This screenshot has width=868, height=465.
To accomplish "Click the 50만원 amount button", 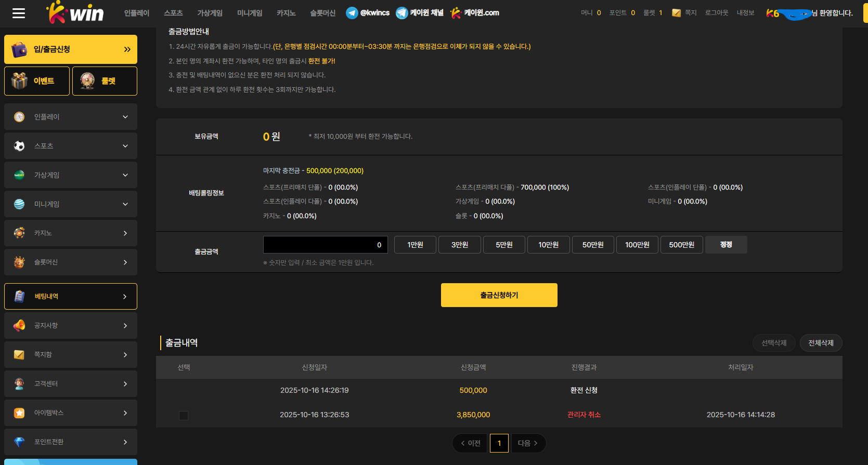I will point(593,245).
